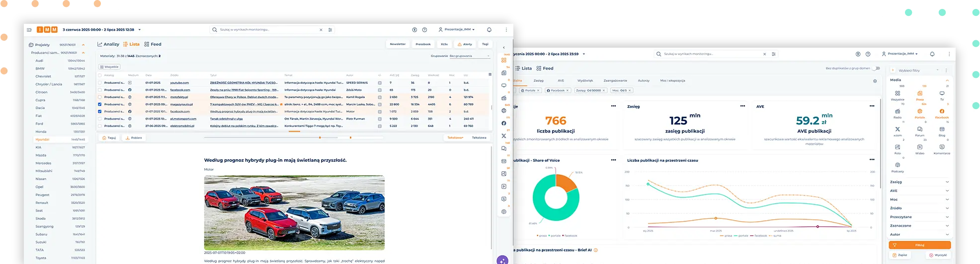Image resolution: width=980 pixels, height=264 pixels.
Task: Click the Forum media filter icon
Action: [920, 130]
